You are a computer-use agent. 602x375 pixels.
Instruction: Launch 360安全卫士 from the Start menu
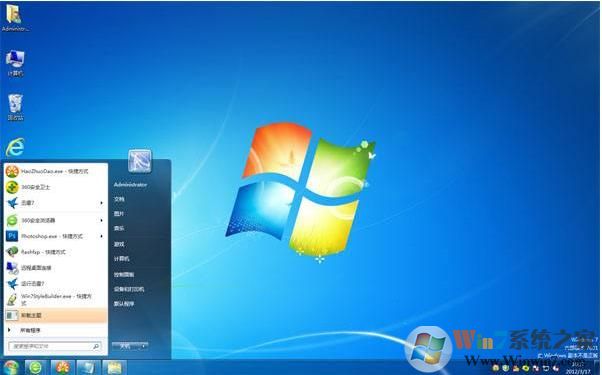[56, 187]
